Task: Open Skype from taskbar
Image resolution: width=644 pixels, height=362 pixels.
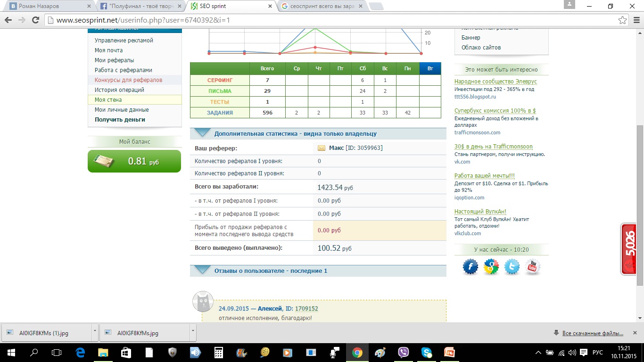Action: (427, 353)
